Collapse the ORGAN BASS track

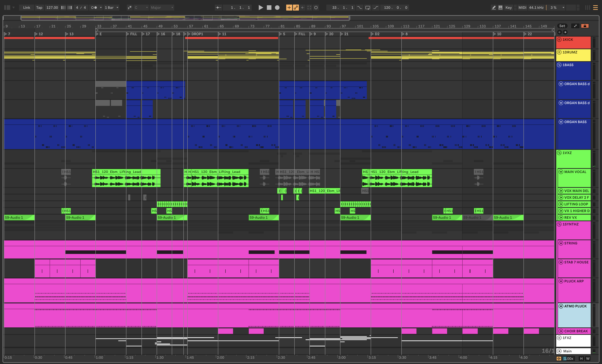click(561, 122)
